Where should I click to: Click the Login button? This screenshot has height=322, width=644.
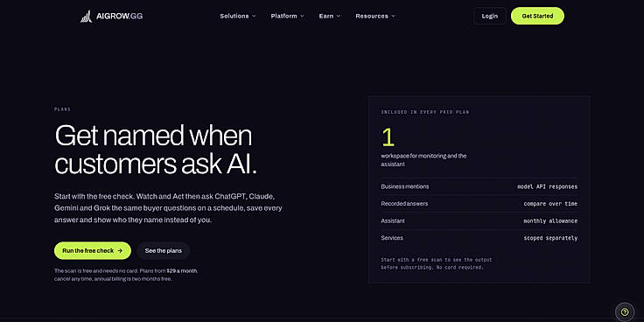tap(490, 16)
